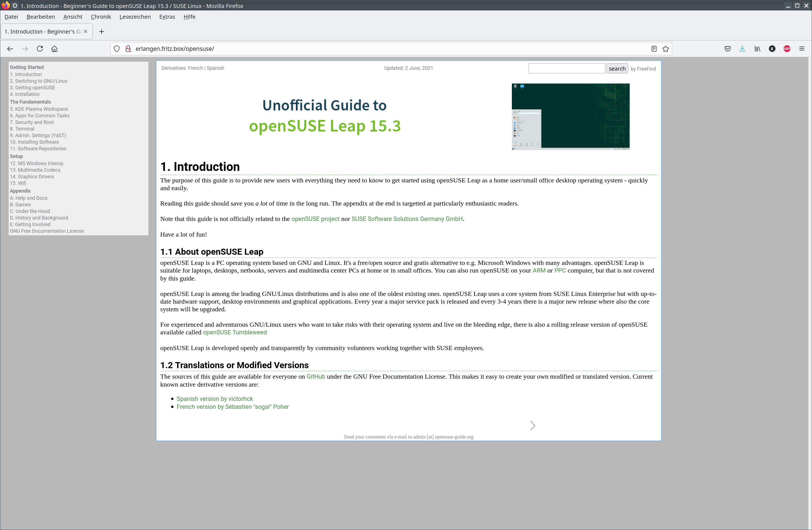Open sidebar item 1. Introduction
This screenshot has height=530, width=812.
pyautogui.click(x=26, y=74)
